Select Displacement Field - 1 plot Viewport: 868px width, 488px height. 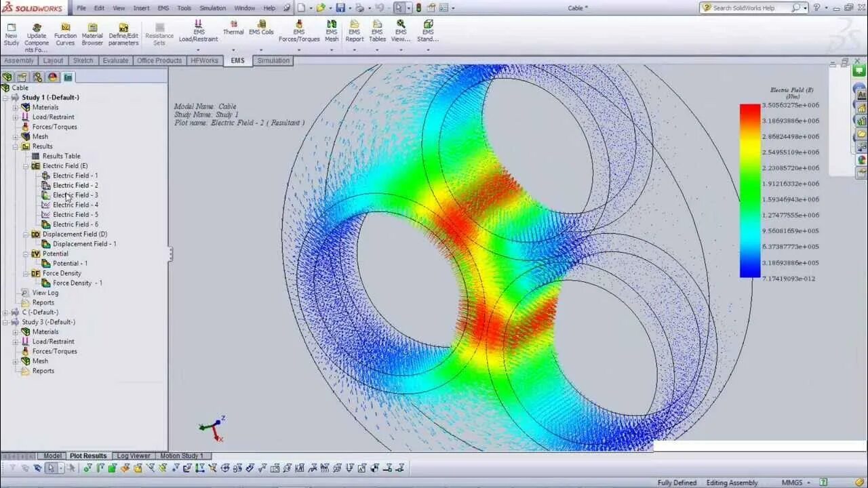coord(79,244)
